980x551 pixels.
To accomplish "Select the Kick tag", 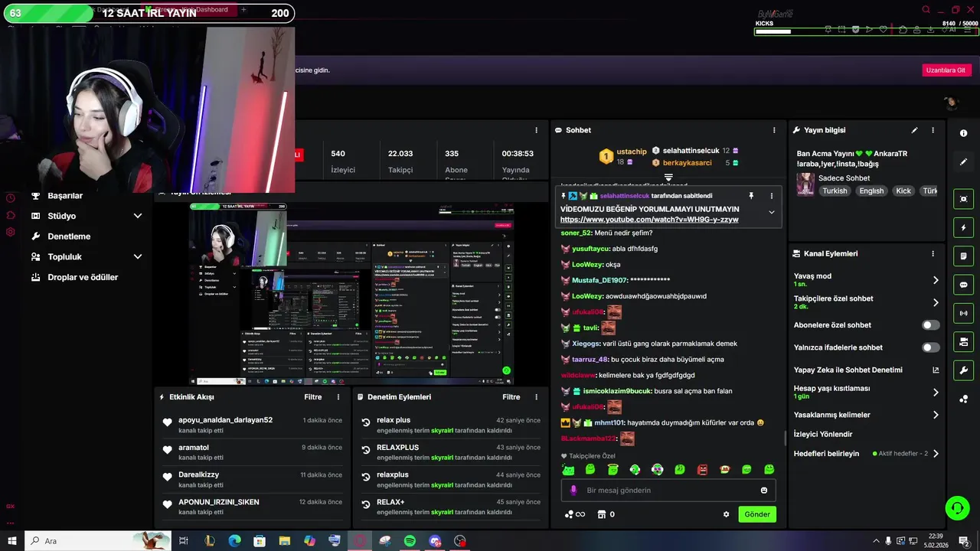I will 903,191.
